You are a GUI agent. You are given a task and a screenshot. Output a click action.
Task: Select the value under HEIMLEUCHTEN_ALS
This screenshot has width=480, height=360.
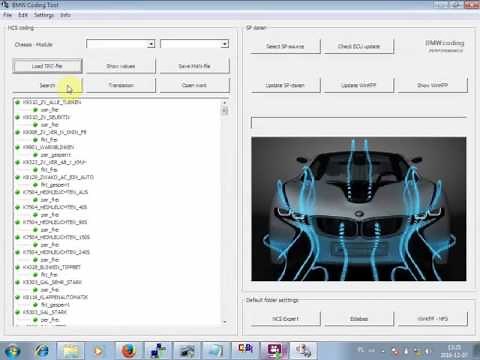coord(49,200)
